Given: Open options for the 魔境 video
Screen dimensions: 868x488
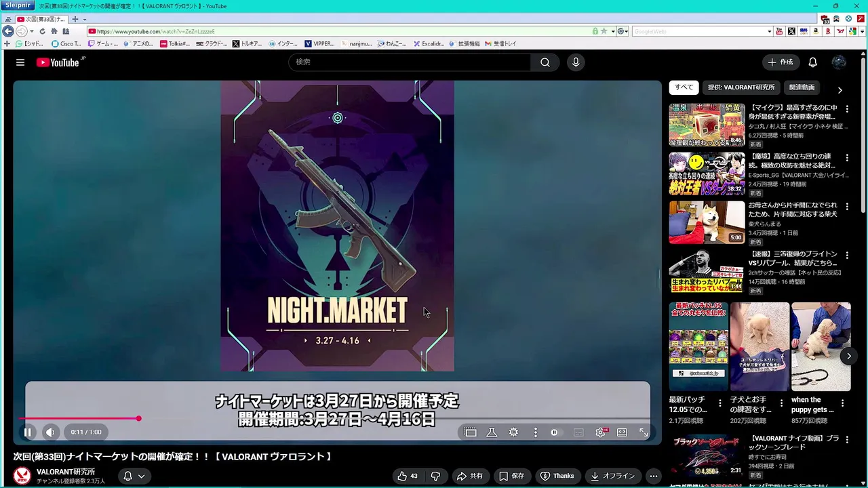Looking at the screenshot, I should pyautogui.click(x=847, y=157).
